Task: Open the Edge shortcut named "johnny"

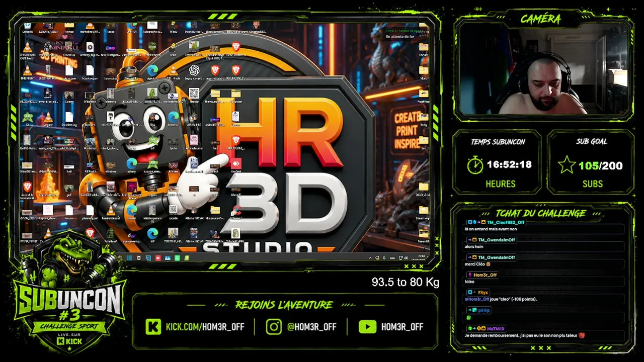Action: click(132, 165)
